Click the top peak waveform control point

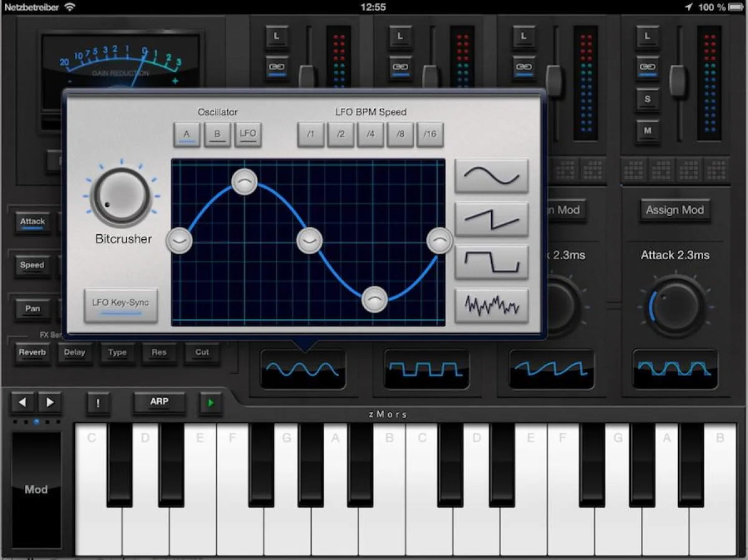244,181
